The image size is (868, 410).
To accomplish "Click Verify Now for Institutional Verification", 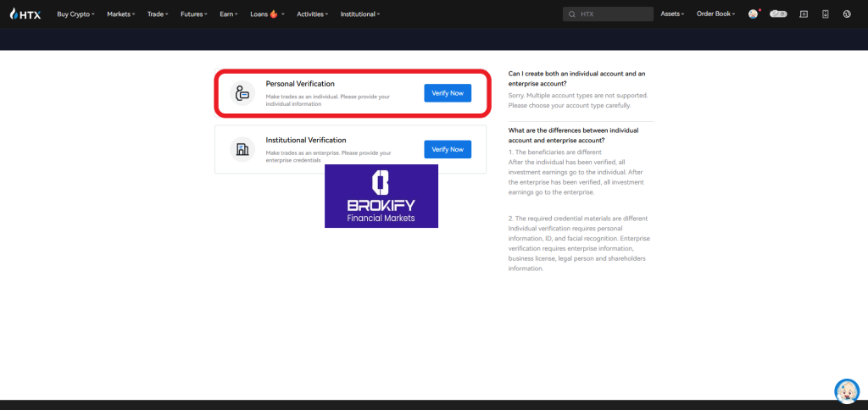I will click(x=447, y=150).
